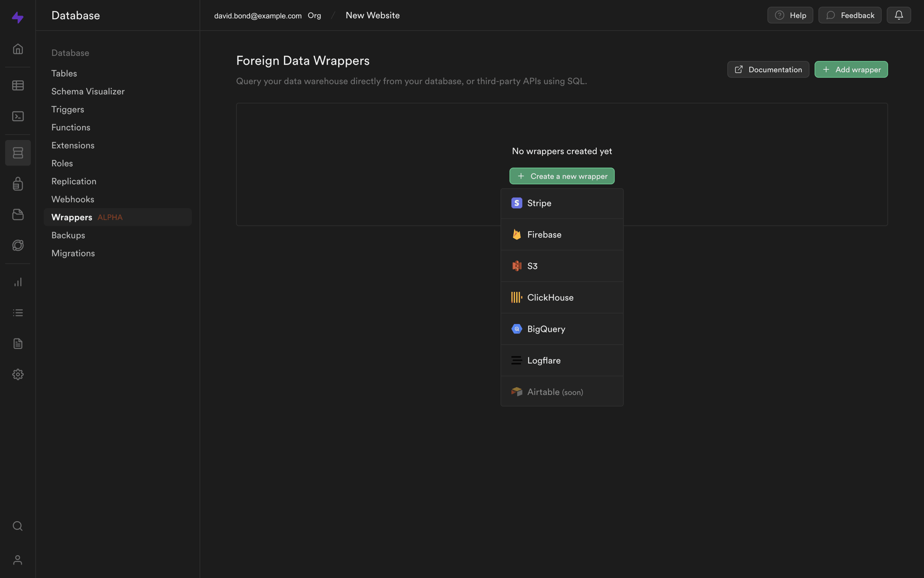Open the Add wrapper dropdown button

[x=851, y=69]
